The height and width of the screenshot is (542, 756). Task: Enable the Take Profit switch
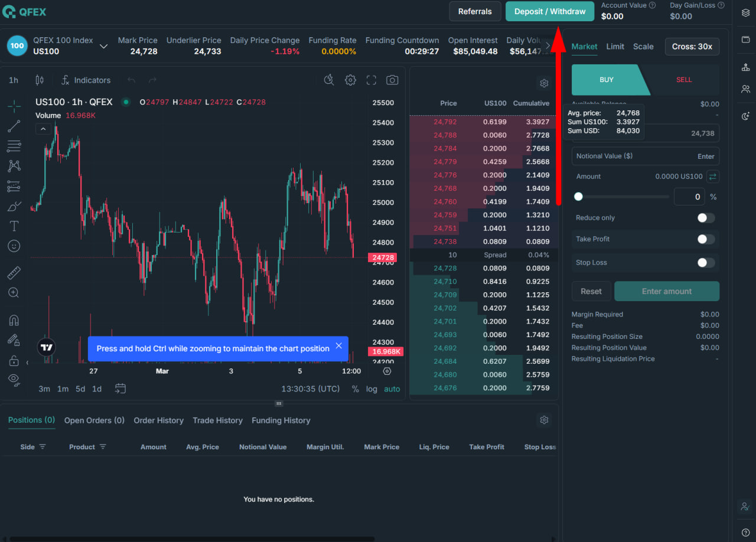point(706,239)
